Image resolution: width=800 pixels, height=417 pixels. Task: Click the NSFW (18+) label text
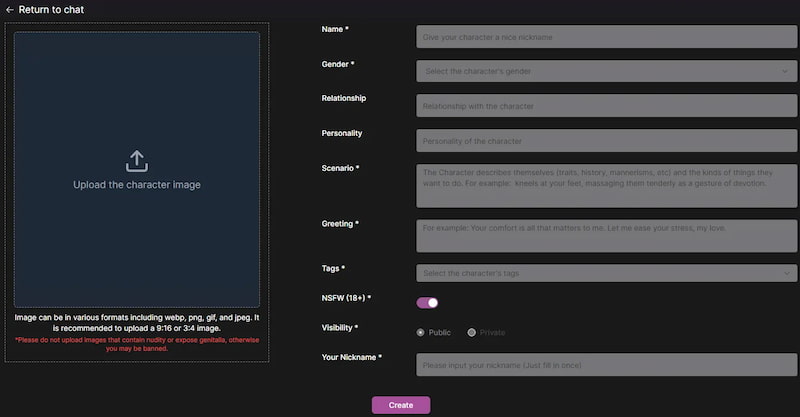(346, 298)
